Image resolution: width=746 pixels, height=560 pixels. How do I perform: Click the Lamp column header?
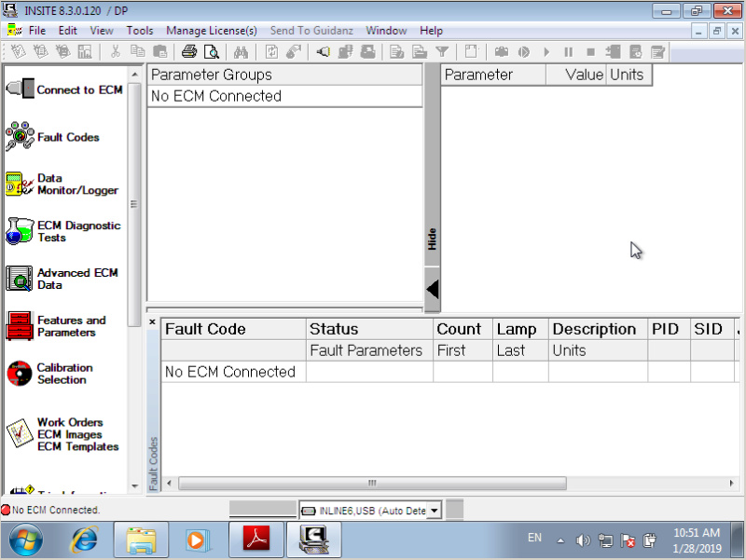point(520,329)
